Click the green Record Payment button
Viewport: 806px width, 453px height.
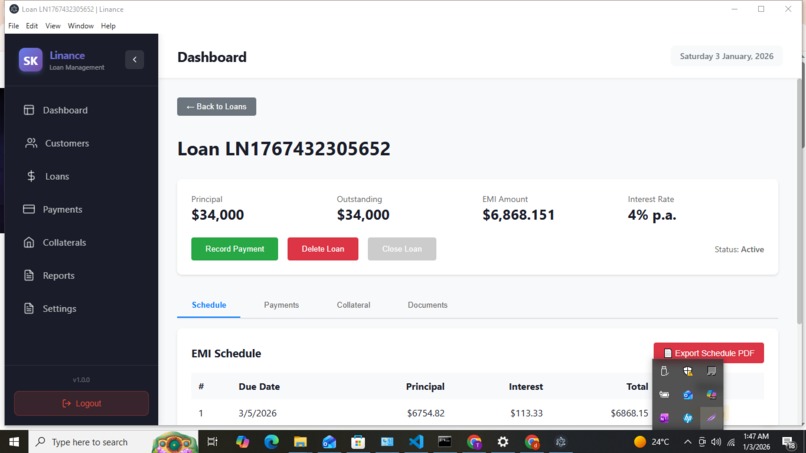tap(234, 249)
